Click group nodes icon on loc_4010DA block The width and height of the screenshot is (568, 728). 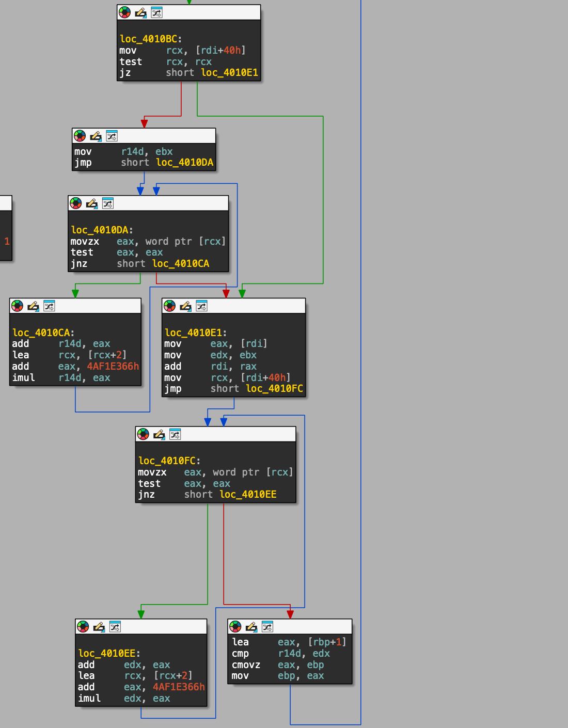point(108,203)
